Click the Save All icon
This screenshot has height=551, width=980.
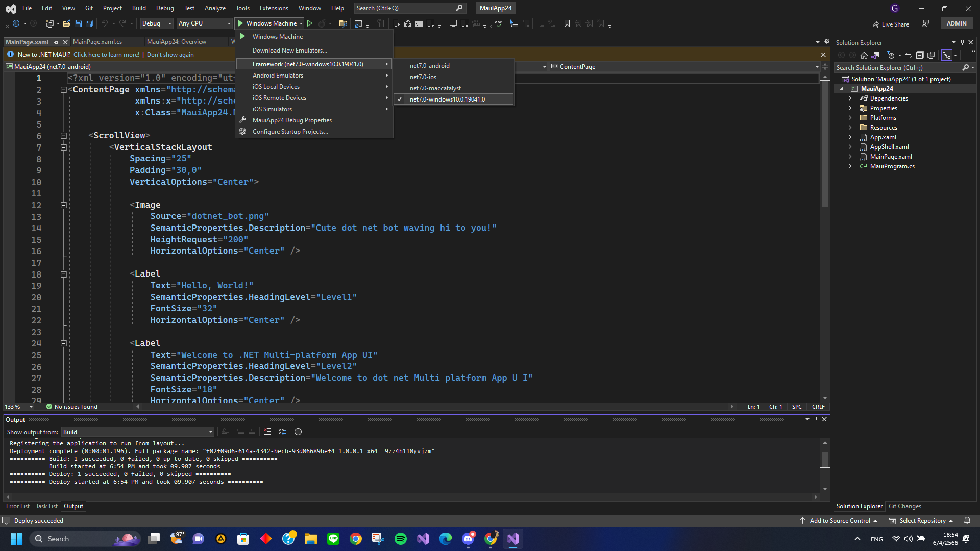pyautogui.click(x=89, y=23)
